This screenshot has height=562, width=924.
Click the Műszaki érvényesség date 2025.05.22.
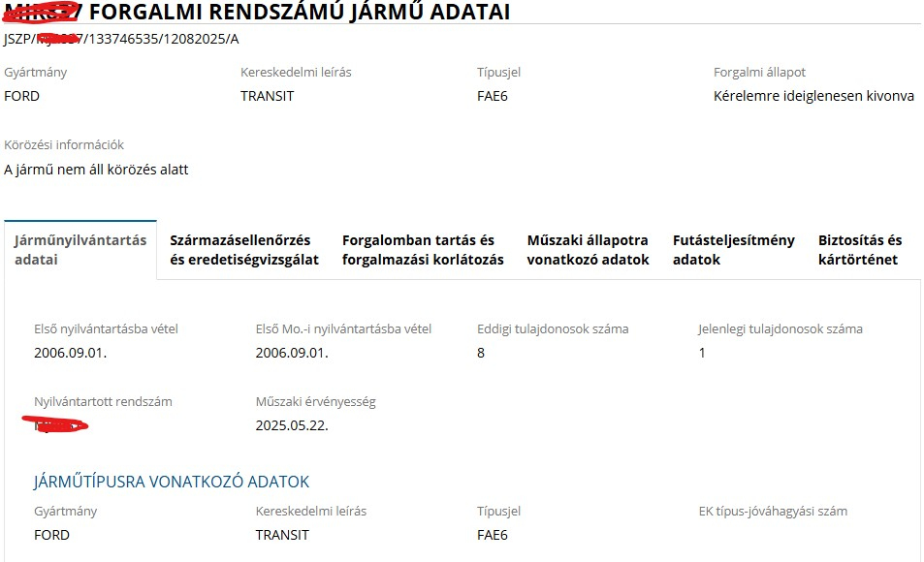[292, 425]
